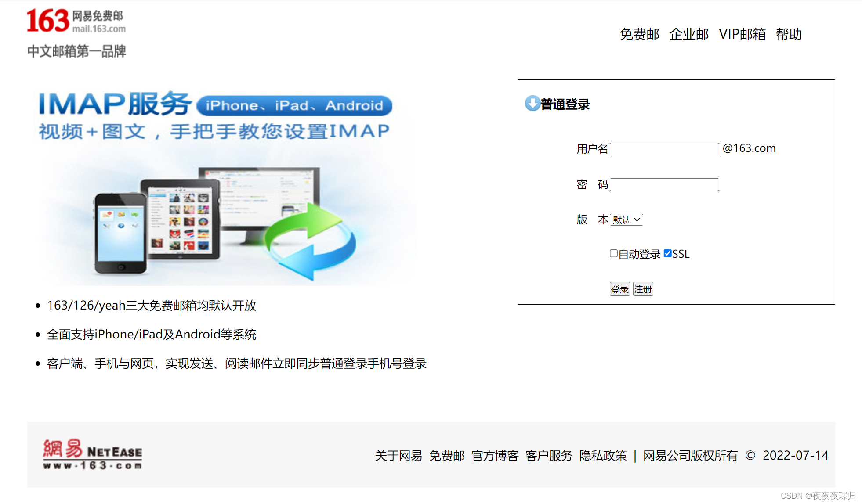Click the 注册 button

(x=643, y=288)
